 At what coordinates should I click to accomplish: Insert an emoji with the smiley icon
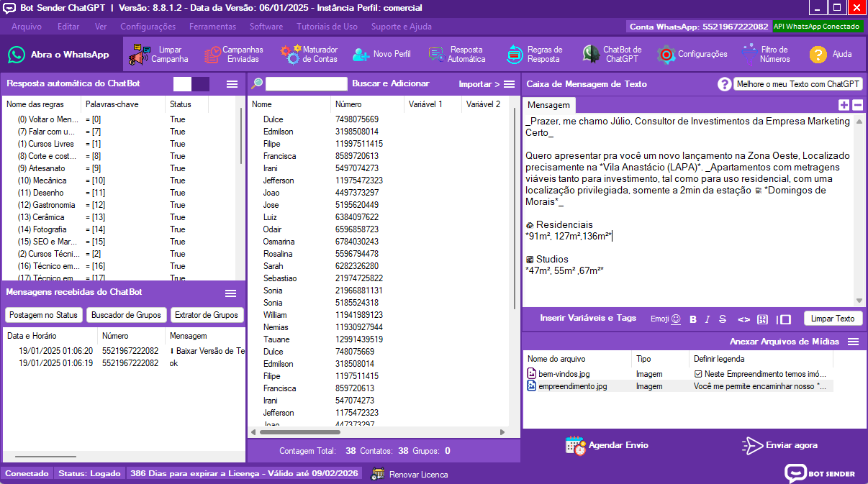coord(676,319)
